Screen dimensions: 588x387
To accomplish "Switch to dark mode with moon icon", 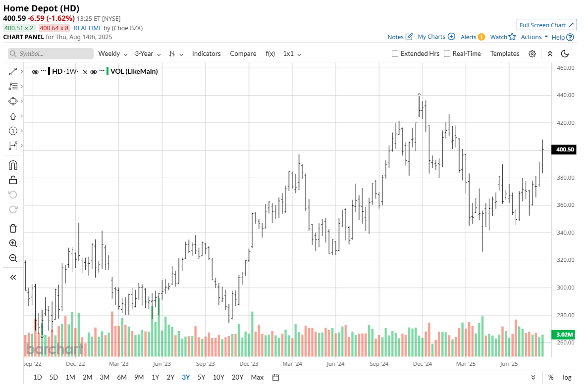I will point(565,54).
